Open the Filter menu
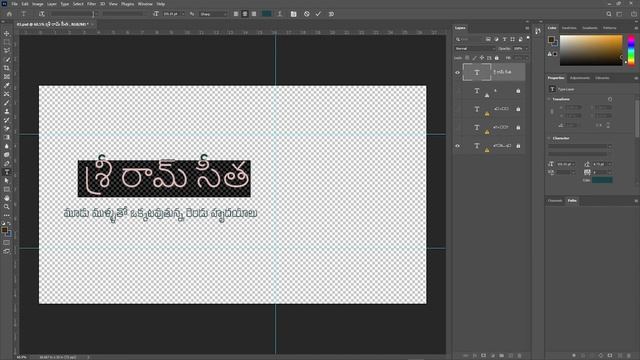640x360 pixels. pyautogui.click(x=91, y=4)
